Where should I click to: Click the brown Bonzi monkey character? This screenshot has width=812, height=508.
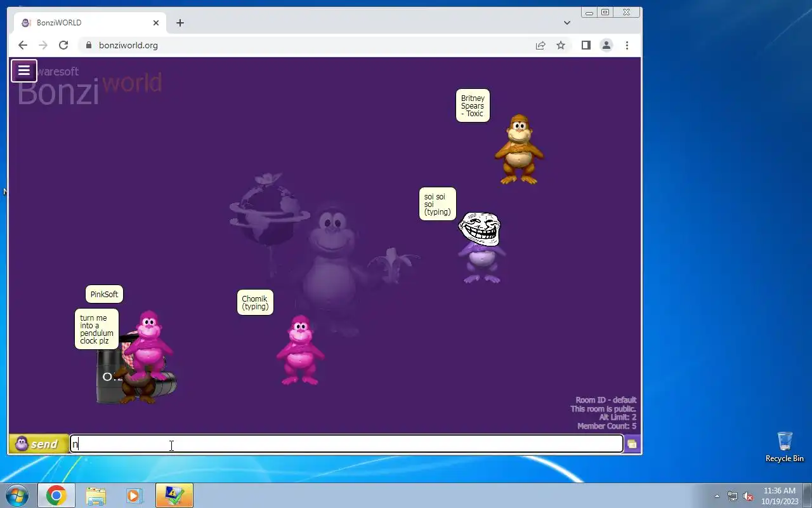click(x=519, y=150)
